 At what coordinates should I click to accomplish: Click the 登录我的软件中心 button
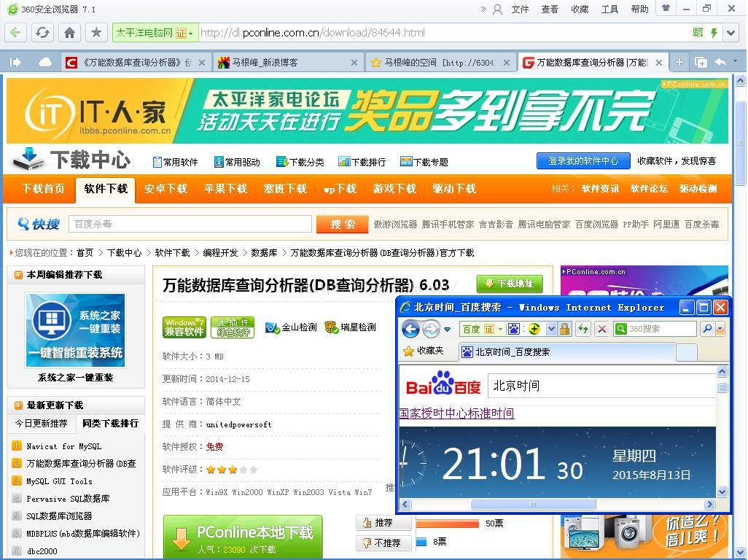(583, 161)
